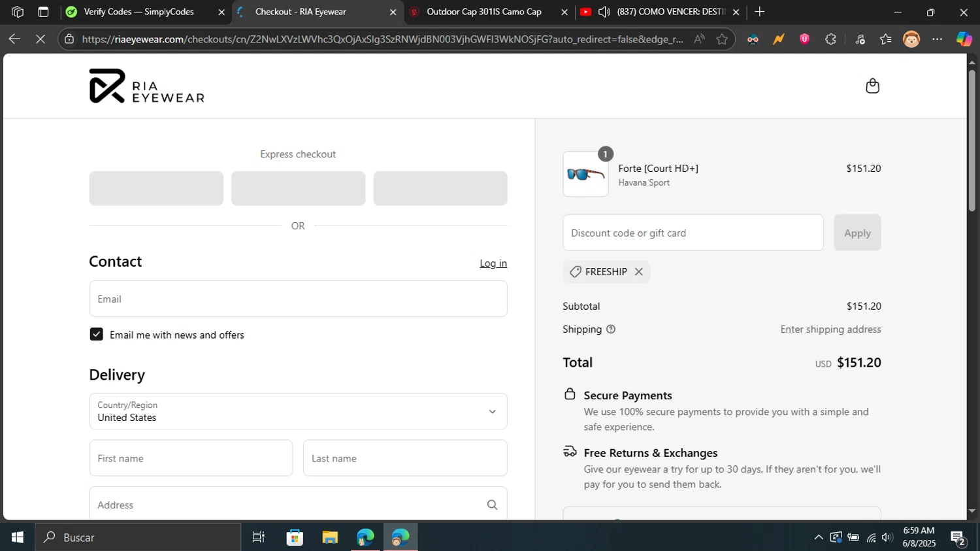
Task: Open the notification center icon
Action: tap(958, 538)
